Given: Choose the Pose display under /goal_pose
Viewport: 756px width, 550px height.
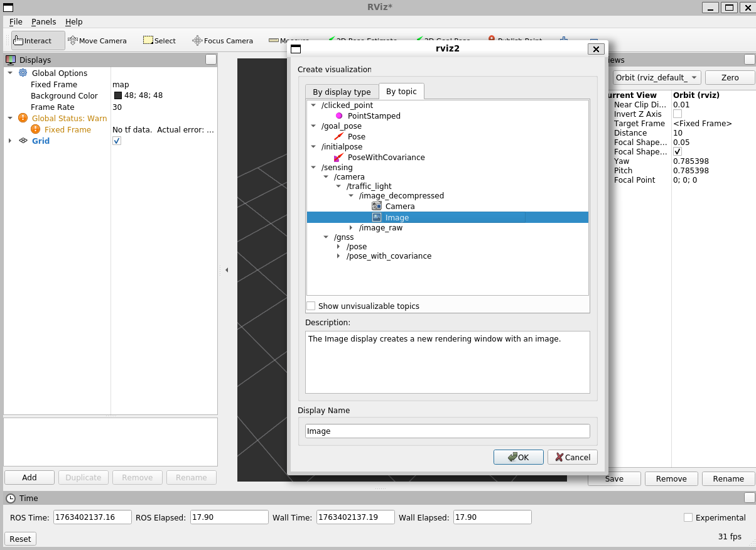Looking at the screenshot, I should pos(356,136).
